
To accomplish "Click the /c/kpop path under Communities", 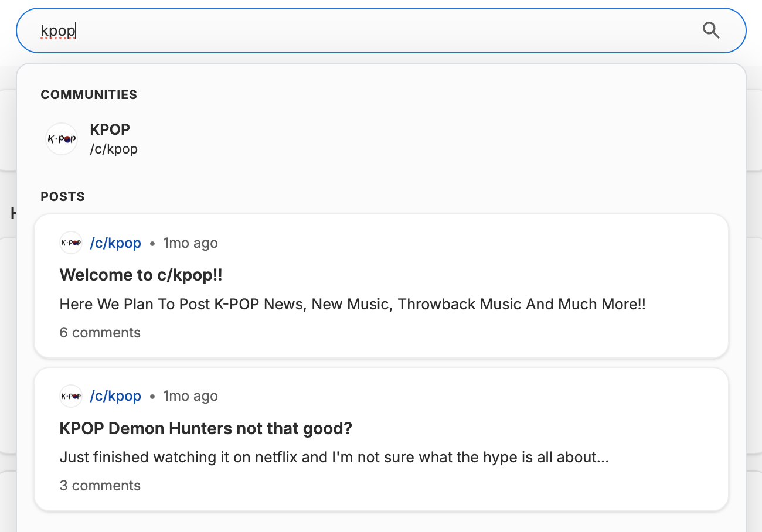I will click(x=114, y=149).
